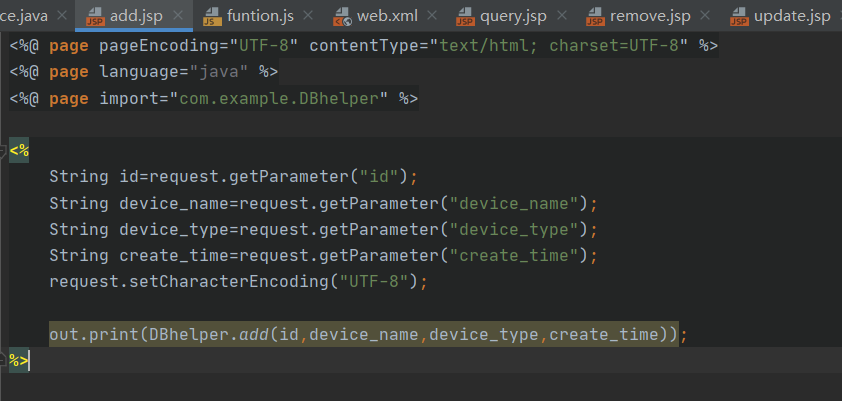The height and width of the screenshot is (401, 842).
Task: Close the add.jsp tab
Action: point(178,16)
